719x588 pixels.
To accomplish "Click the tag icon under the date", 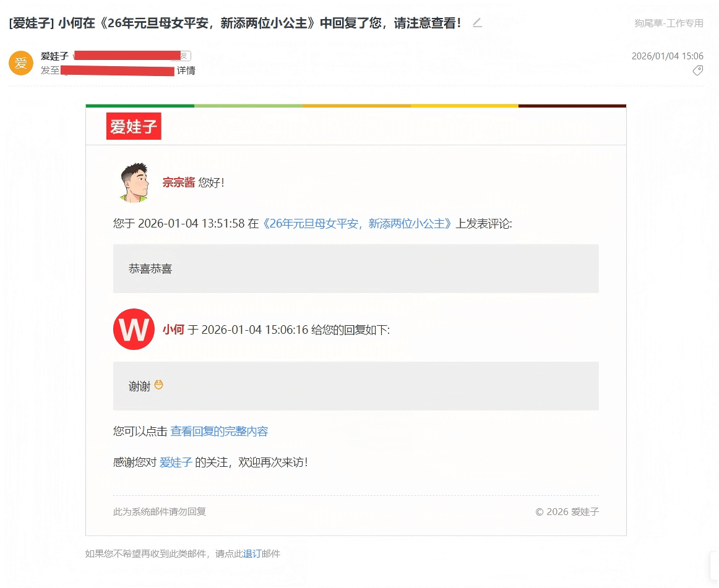I will 697,70.
